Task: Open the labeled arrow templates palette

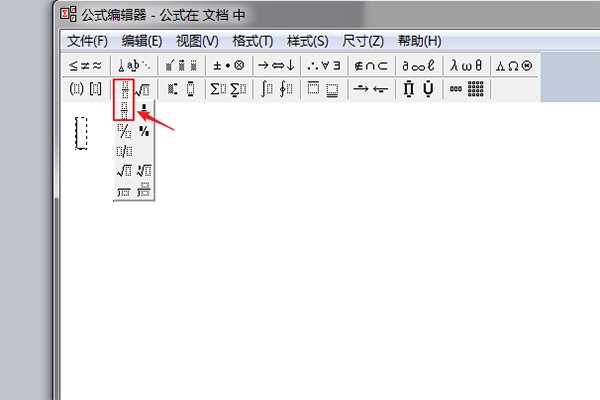Action: pyautogui.click(x=371, y=89)
